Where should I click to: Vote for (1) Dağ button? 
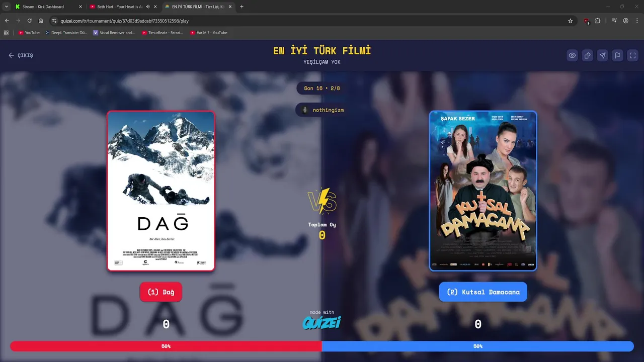(161, 292)
